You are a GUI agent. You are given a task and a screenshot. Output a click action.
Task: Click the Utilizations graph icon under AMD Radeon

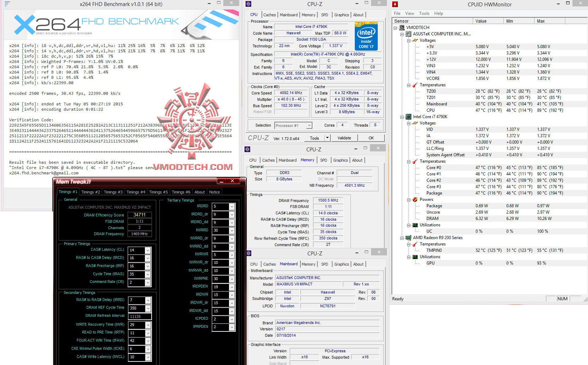point(416,257)
